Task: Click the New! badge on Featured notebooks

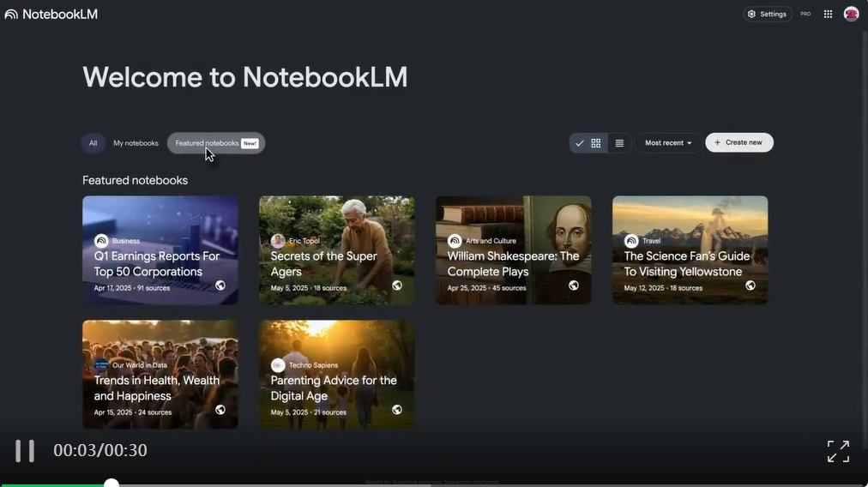Action: point(250,143)
